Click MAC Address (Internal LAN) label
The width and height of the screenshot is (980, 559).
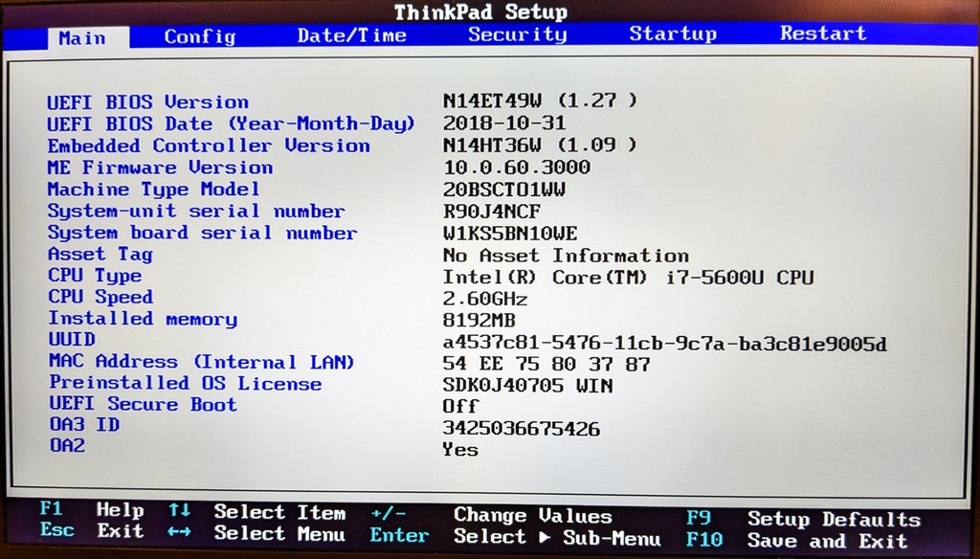[202, 362]
